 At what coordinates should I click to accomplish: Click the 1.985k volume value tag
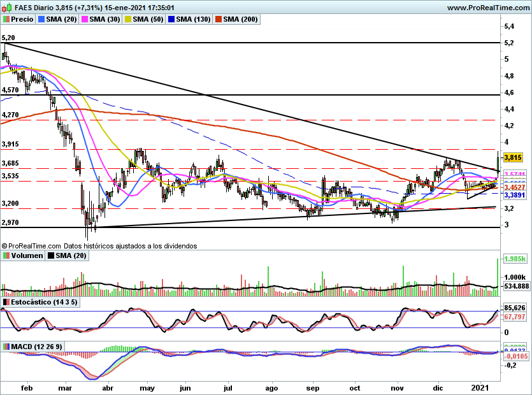pos(515,259)
